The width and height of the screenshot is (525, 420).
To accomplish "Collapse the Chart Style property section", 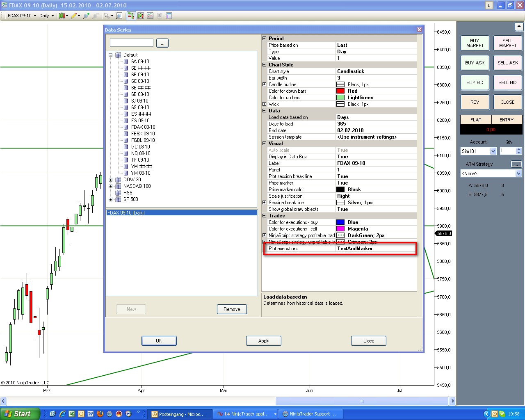I will coord(265,65).
